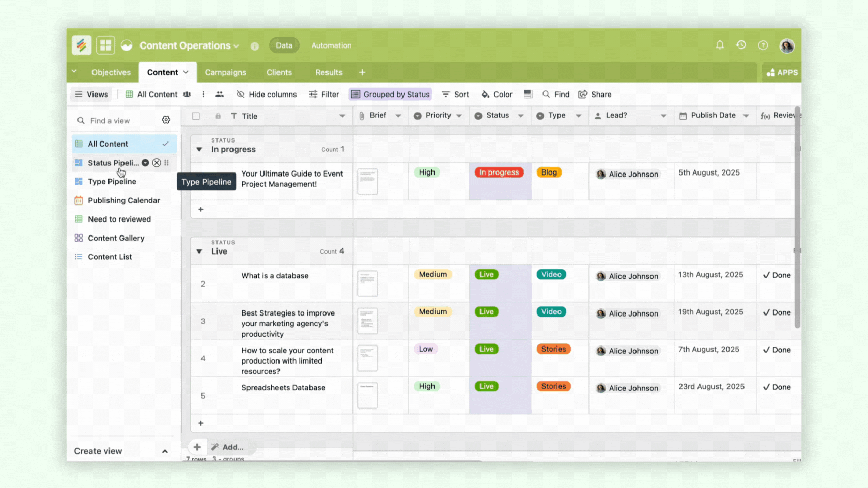Click the Share button

pos(595,94)
